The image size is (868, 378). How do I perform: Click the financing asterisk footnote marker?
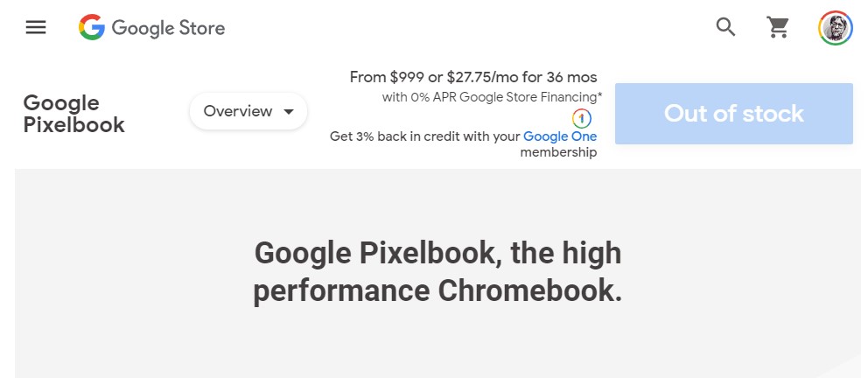click(599, 95)
